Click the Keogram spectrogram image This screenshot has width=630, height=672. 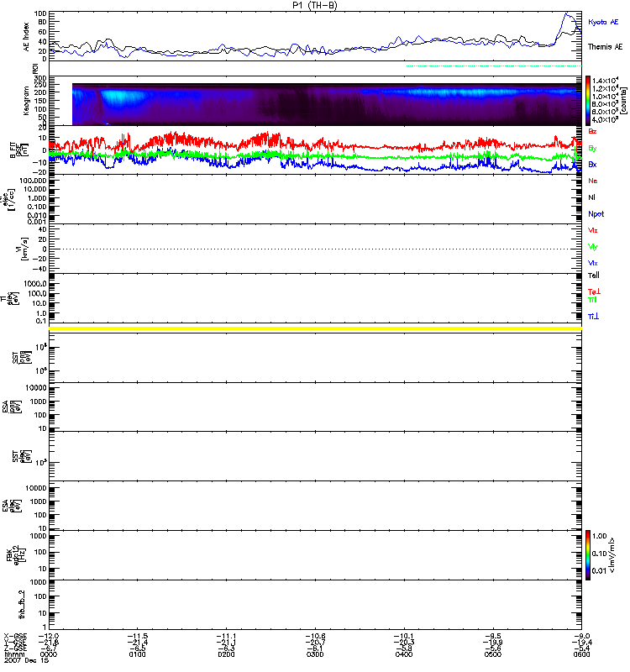point(327,104)
